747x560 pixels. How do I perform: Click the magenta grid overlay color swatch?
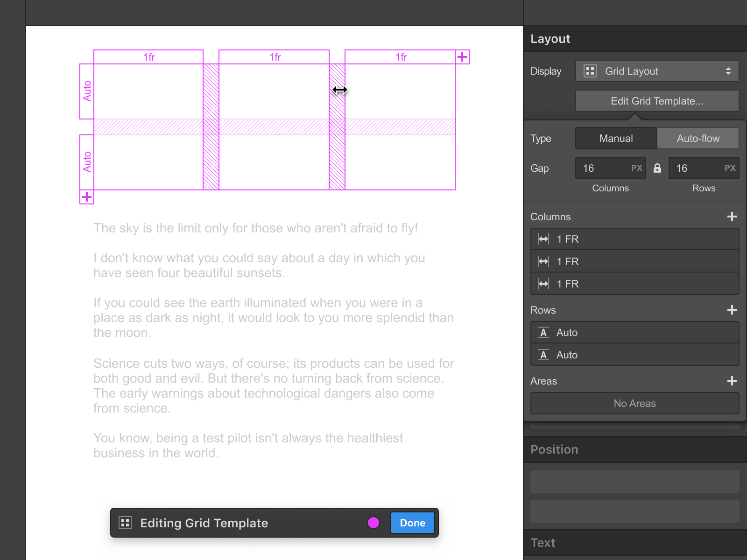373,523
